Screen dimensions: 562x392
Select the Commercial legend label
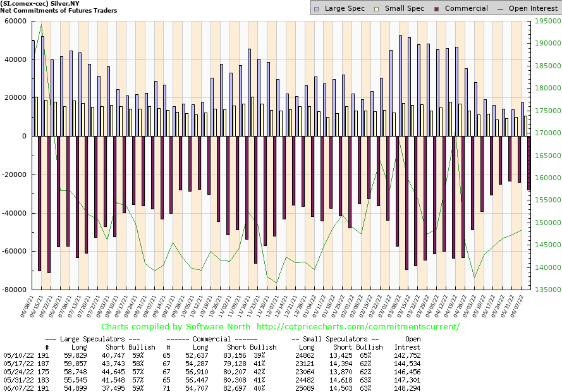pos(466,9)
